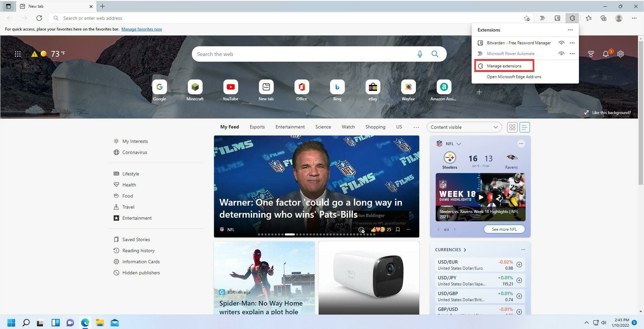This screenshot has height=329, width=644.
Task: Play the Week 18 highlights video
Action: pos(480,197)
